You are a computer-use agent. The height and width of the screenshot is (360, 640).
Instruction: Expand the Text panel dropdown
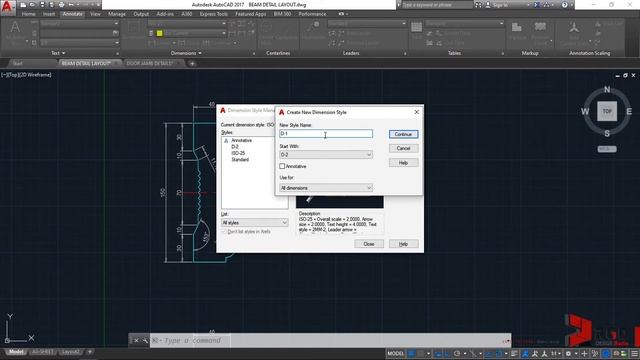pyautogui.click(x=58, y=53)
